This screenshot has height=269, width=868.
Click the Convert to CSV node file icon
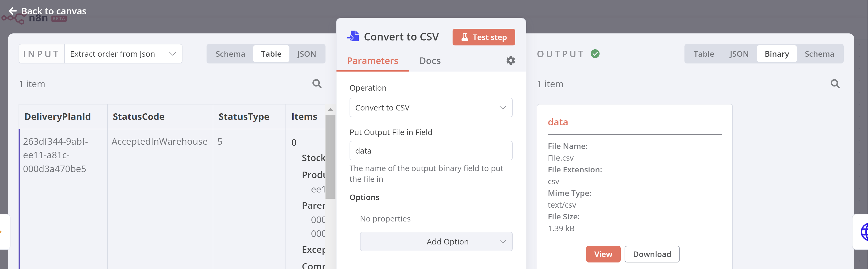pyautogui.click(x=353, y=36)
